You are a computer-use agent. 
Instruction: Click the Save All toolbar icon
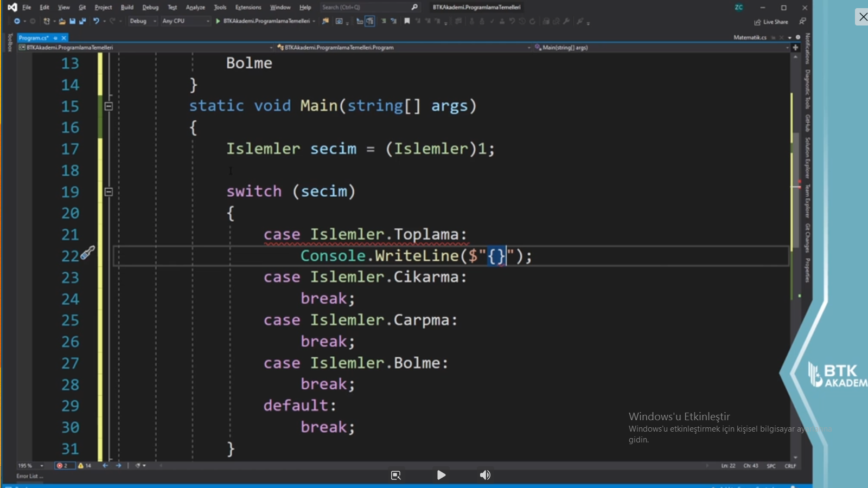tap(82, 21)
